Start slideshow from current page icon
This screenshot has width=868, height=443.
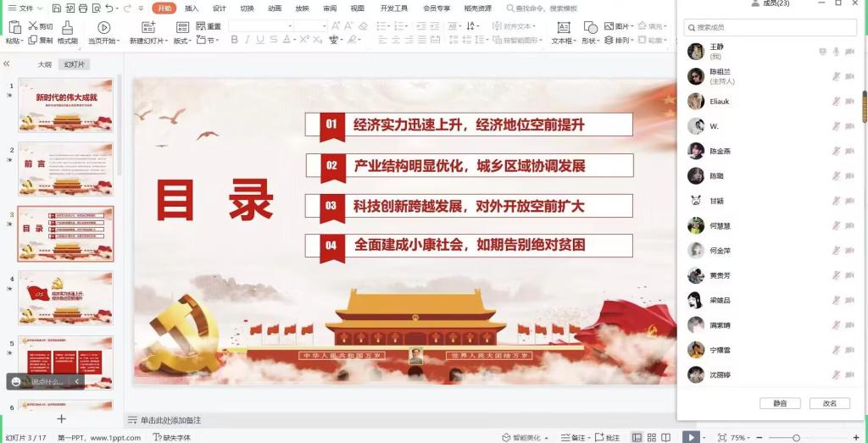pyautogui.click(x=103, y=27)
